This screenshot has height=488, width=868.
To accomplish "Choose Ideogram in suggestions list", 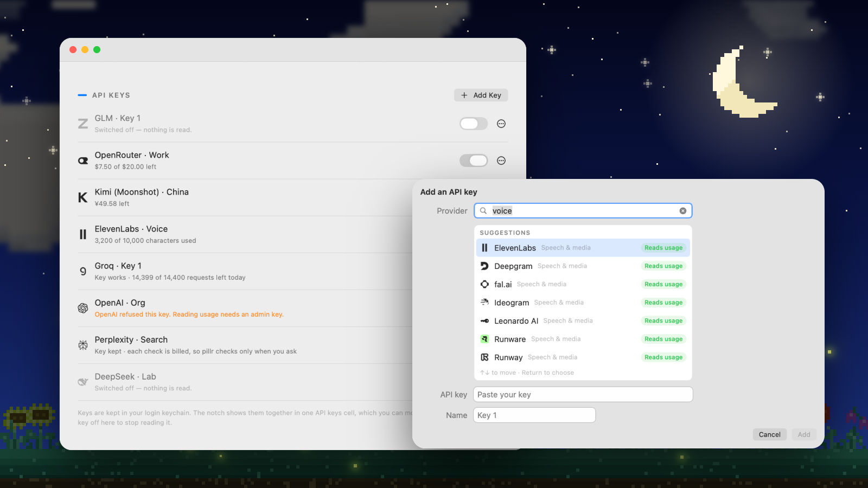I will coord(583,303).
